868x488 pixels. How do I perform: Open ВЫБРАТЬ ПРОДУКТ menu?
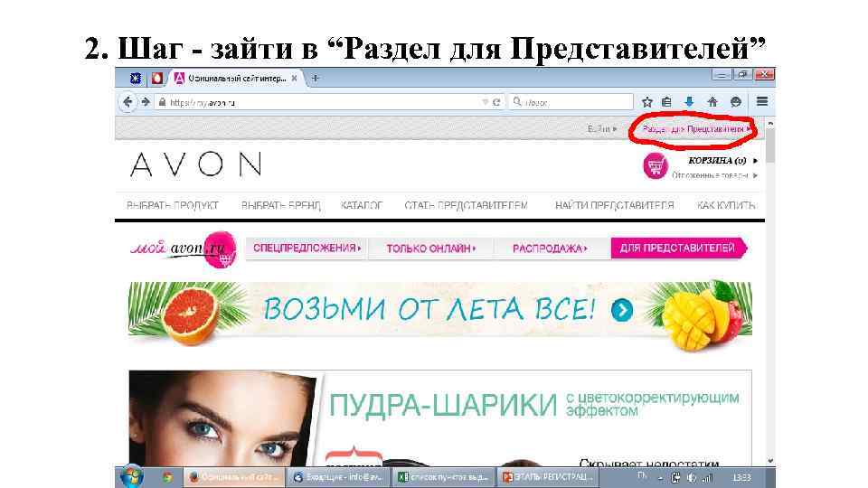[x=173, y=205]
